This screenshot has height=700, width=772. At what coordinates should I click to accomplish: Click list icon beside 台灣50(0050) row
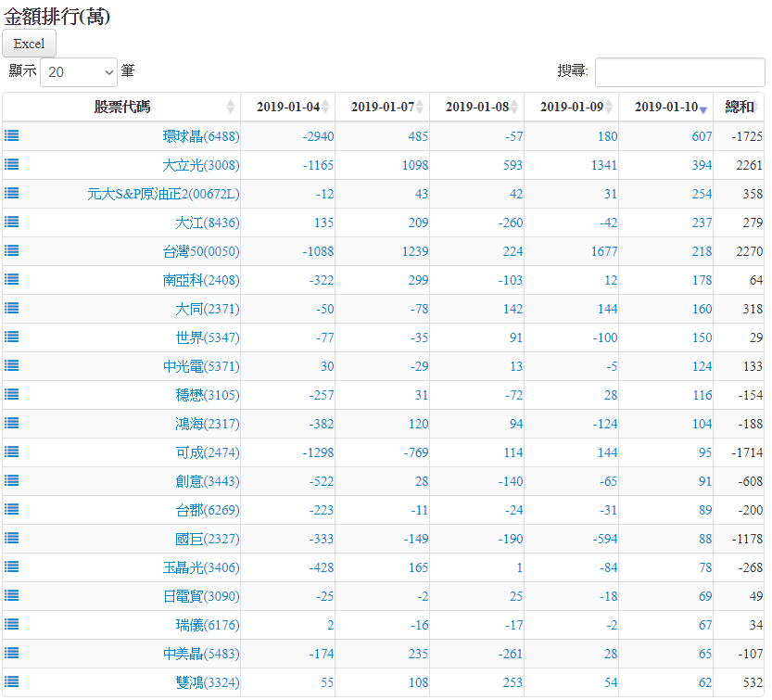11,250
